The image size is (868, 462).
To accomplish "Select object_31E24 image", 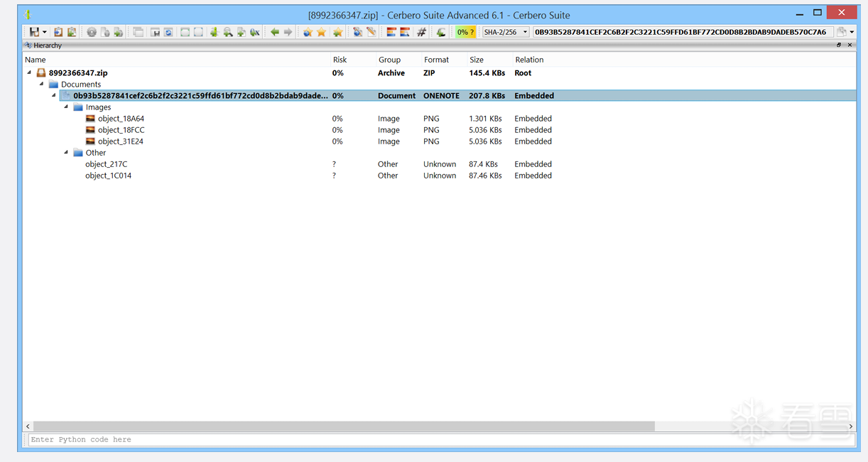I will (121, 141).
